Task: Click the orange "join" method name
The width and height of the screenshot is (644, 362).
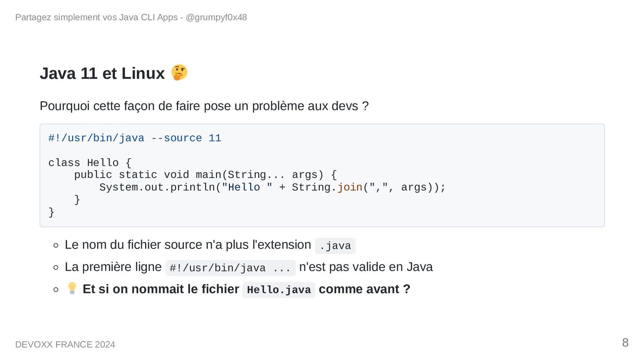Action: 350,187
